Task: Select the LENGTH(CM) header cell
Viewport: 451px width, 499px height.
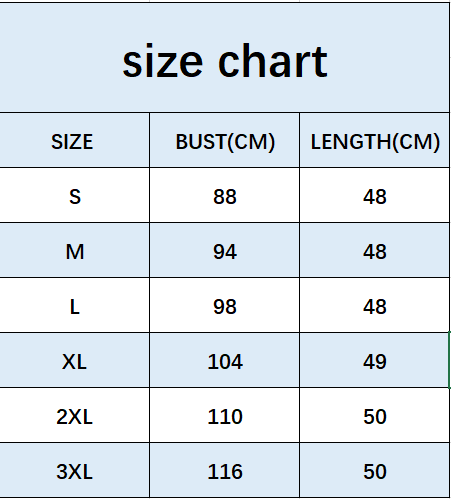Action: (x=375, y=140)
